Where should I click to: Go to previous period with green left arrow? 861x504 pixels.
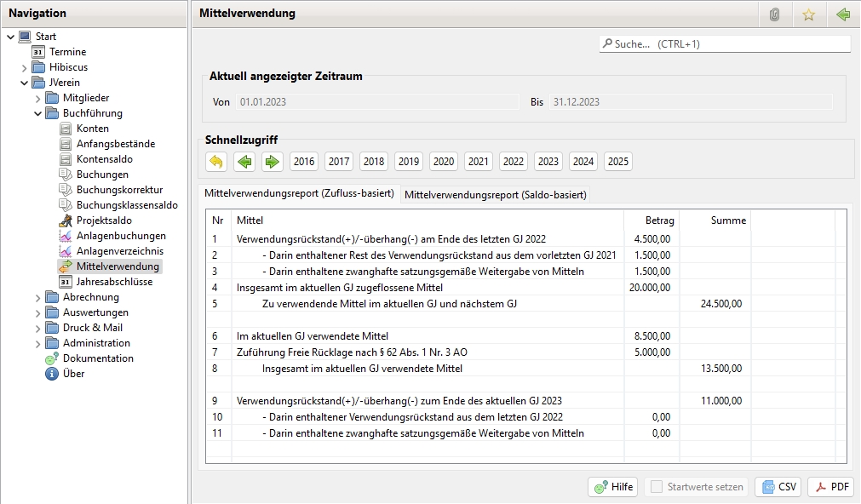click(244, 162)
